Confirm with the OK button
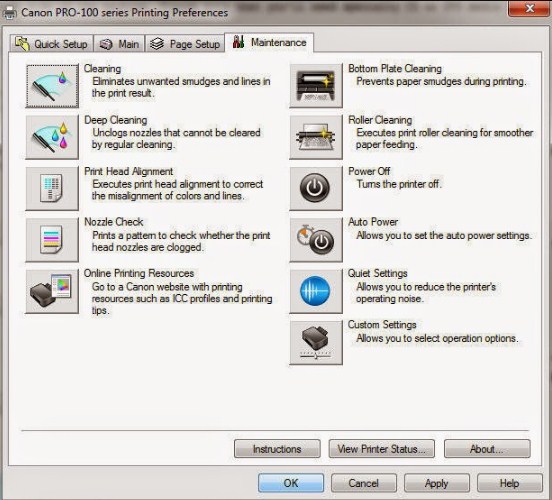The width and height of the screenshot is (552, 500). pos(291,483)
